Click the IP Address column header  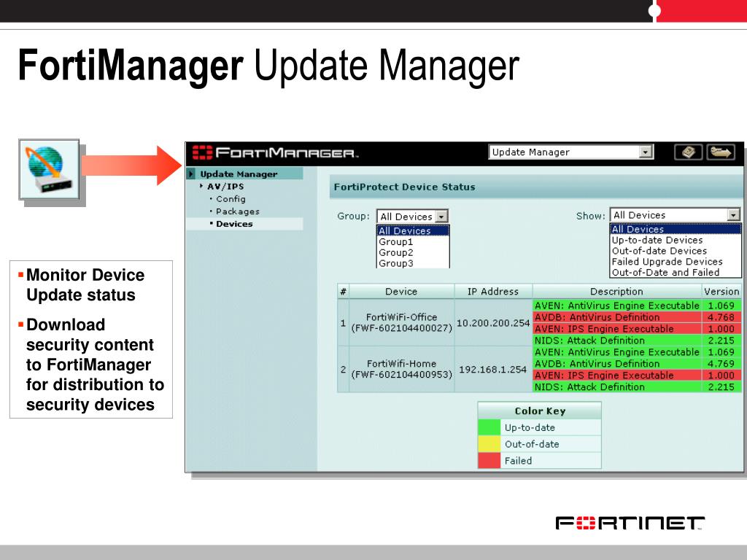click(x=493, y=292)
